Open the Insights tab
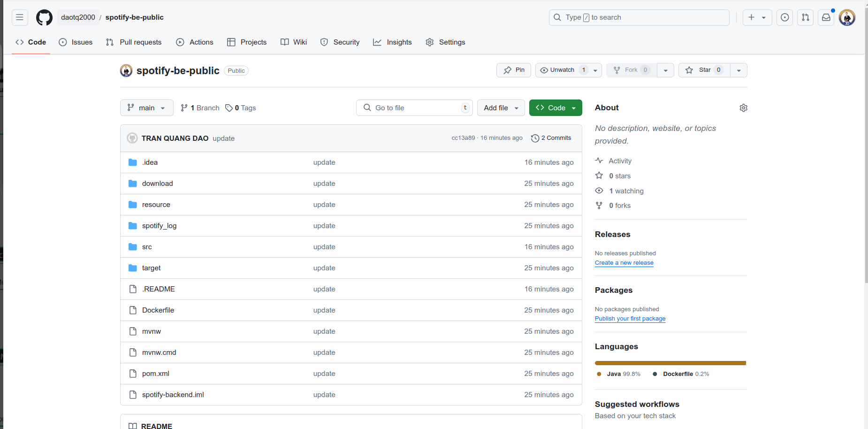The image size is (868, 429). pos(392,42)
